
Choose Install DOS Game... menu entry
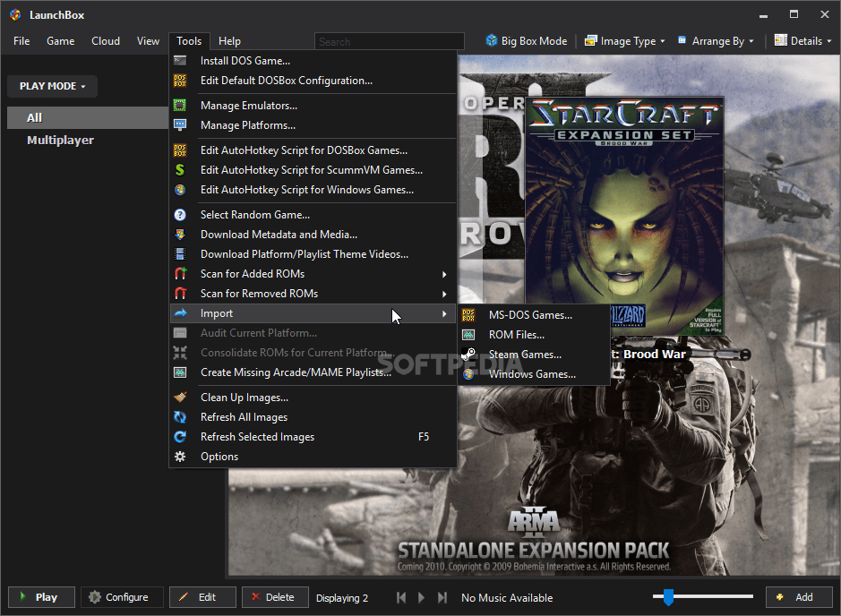[313, 61]
